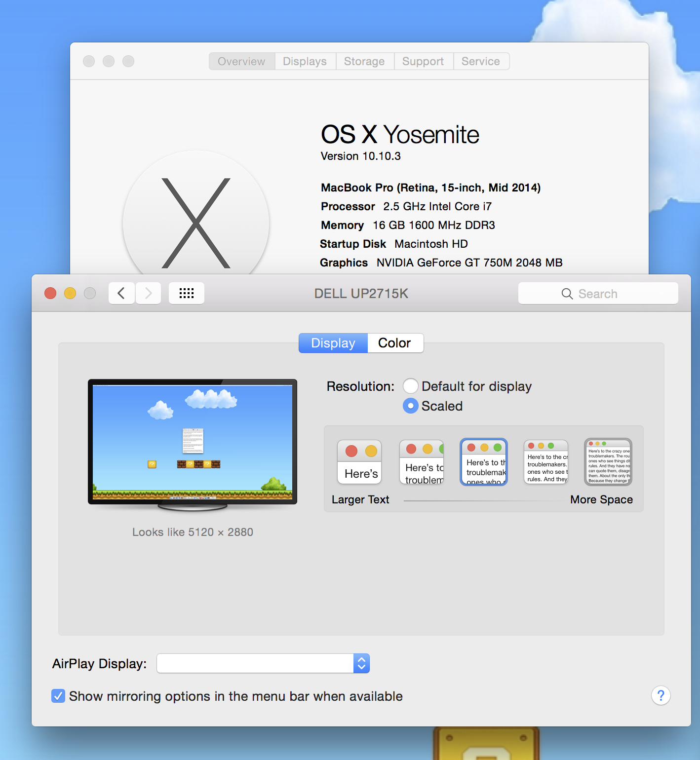The height and width of the screenshot is (760, 700).
Task: Choose the fourth scaled resolution thumbnail
Action: [546, 462]
